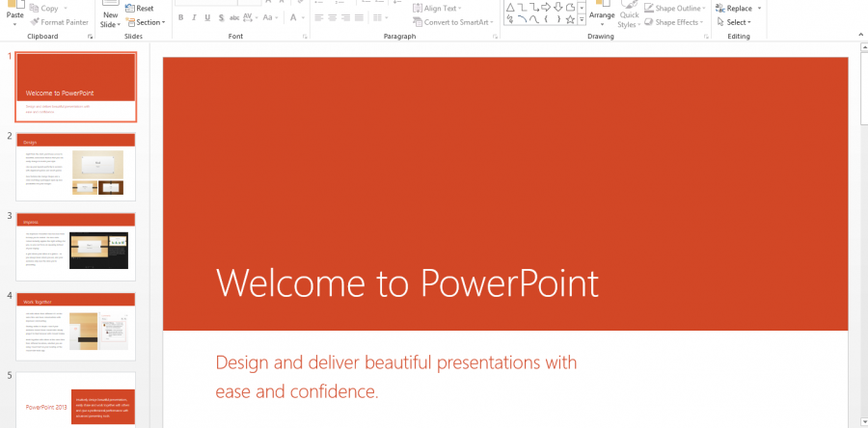Toggle italic formatting

click(195, 18)
